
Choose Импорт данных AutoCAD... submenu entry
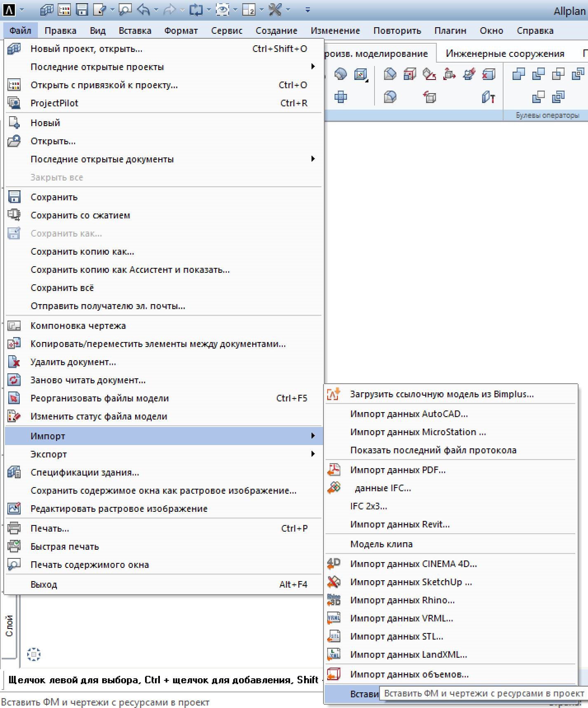[x=451, y=414]
